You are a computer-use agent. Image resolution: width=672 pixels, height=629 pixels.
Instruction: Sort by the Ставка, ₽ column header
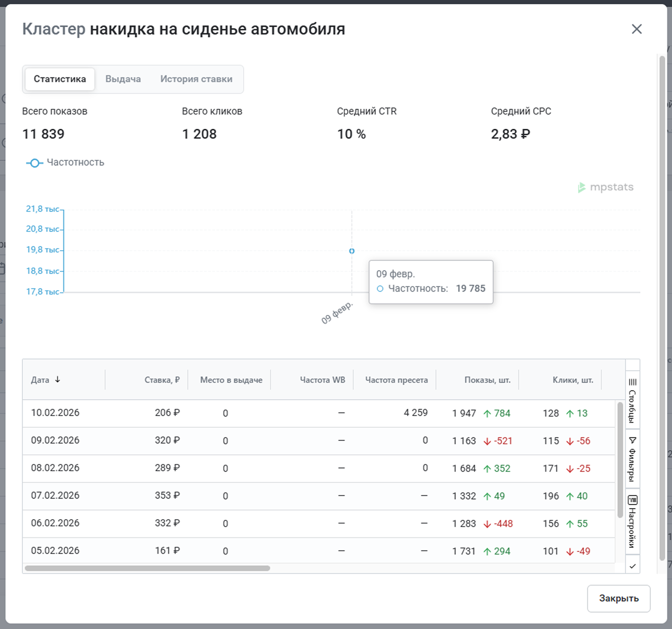(x=162, y=380)
